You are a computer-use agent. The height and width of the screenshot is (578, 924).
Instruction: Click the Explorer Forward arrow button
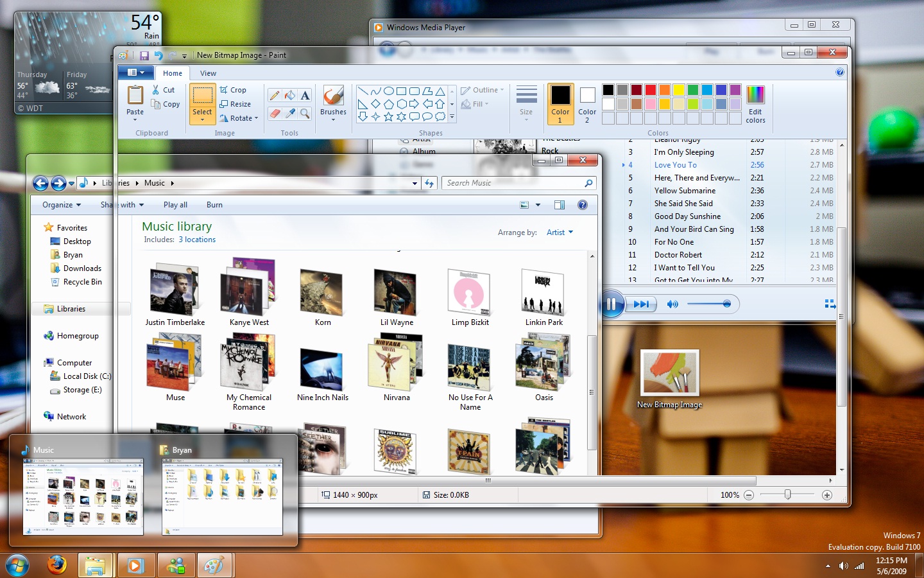58,184
